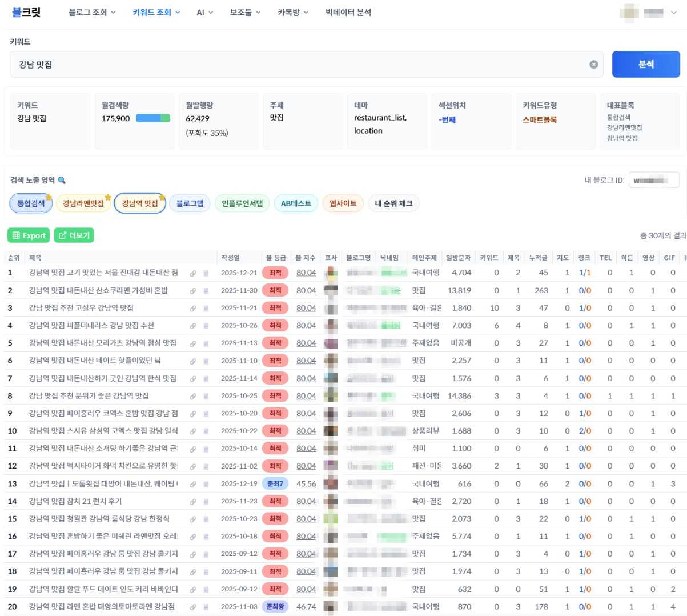
Task: Select the 통합검색 exposure tab
Action: point(31,203)
